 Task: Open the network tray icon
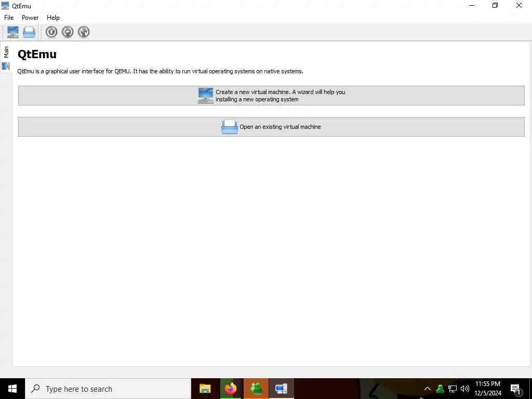[x=453, y=389]
